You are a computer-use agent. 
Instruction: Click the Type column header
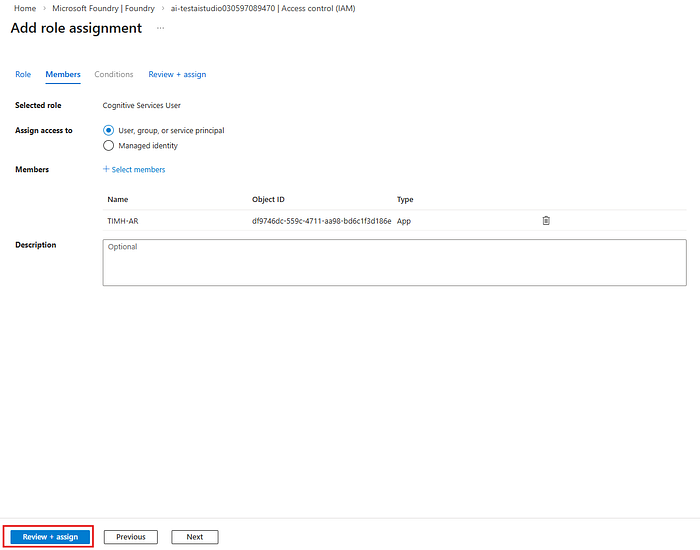click(x=405, y=200)
